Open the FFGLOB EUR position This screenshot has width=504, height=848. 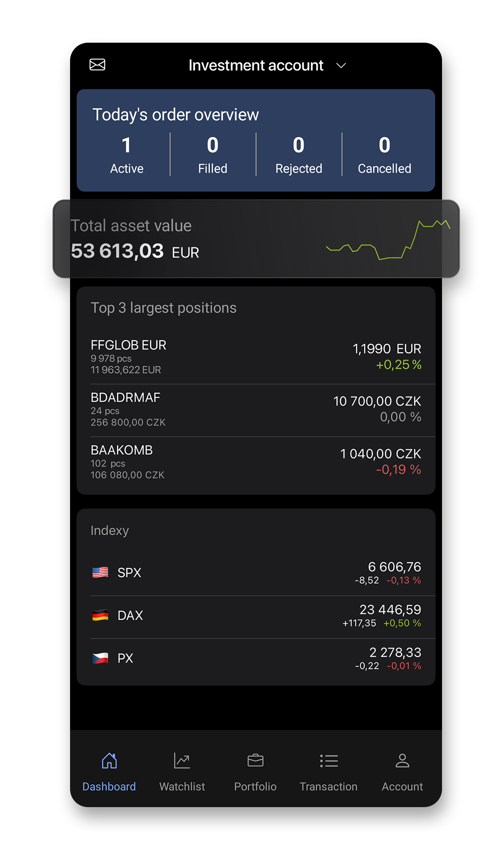click(x=256, y=357)
